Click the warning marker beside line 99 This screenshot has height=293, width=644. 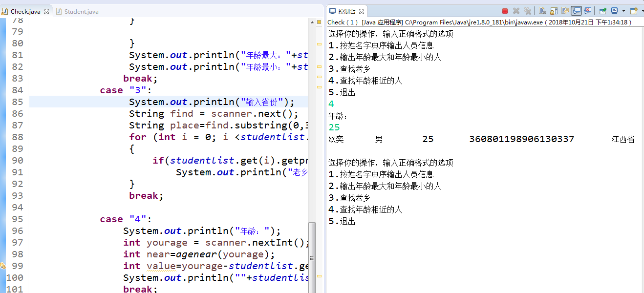point(2,266)
